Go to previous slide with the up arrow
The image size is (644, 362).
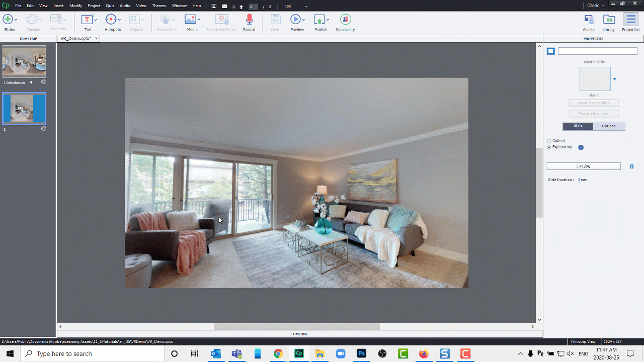[x=242, y=7]
